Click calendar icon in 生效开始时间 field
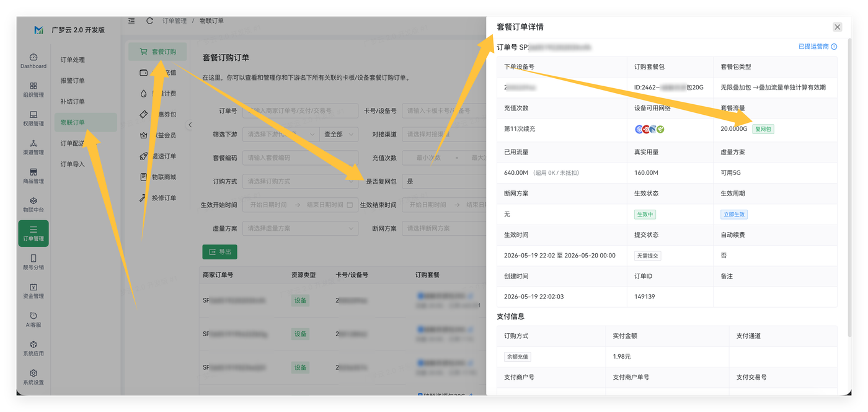The image size is (868, 412). 350,205
